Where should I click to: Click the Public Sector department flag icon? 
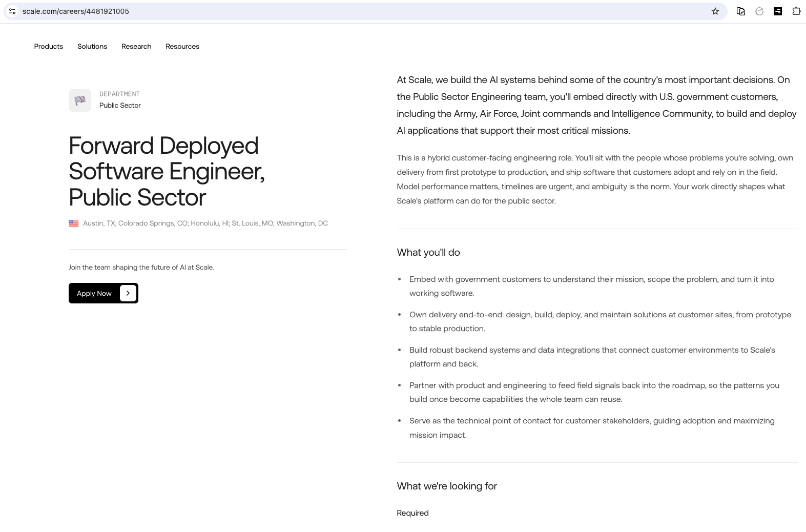(x=80, y=100)
